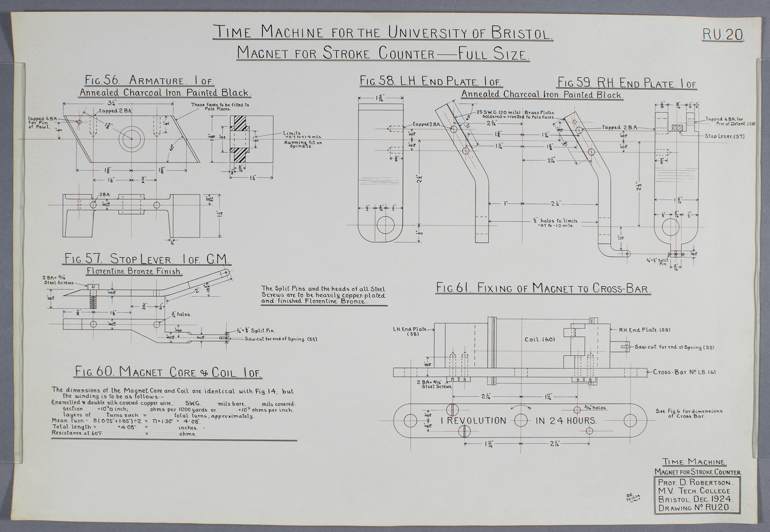
Task: Click the 'Cross-Bar No LB. (6)' label
Action: tap(685, 372)
